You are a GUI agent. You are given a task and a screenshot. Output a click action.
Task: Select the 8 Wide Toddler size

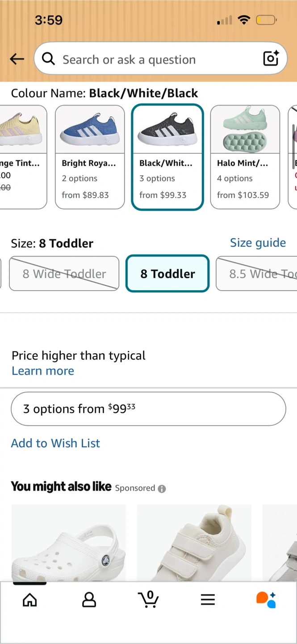point(64,274)
